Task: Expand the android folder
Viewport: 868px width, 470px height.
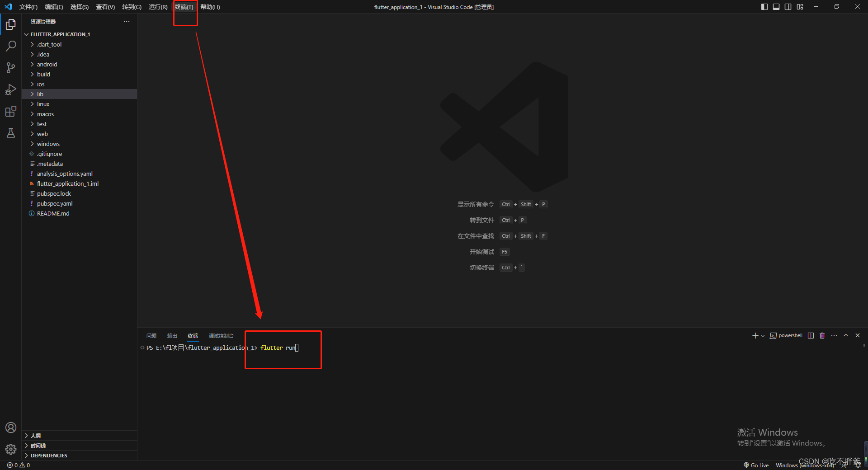Action: (x=79, y=64)
